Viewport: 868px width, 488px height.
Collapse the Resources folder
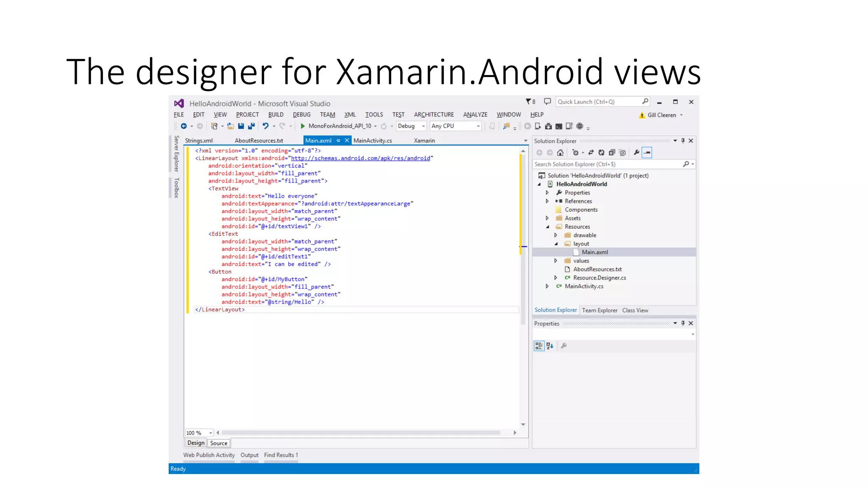tap(547, 227)
